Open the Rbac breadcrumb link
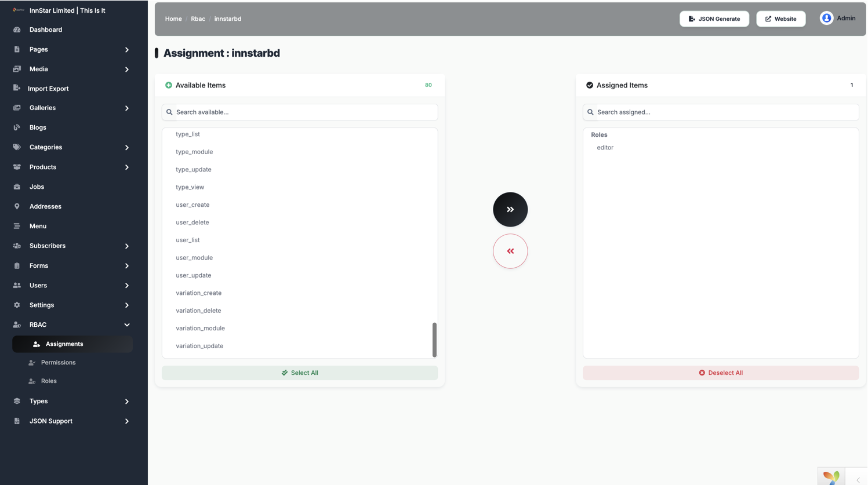868x485 pixels. tap(198, 19)
